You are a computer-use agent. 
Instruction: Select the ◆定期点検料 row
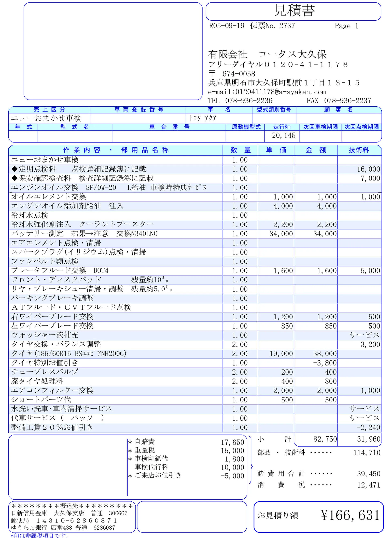195,169
